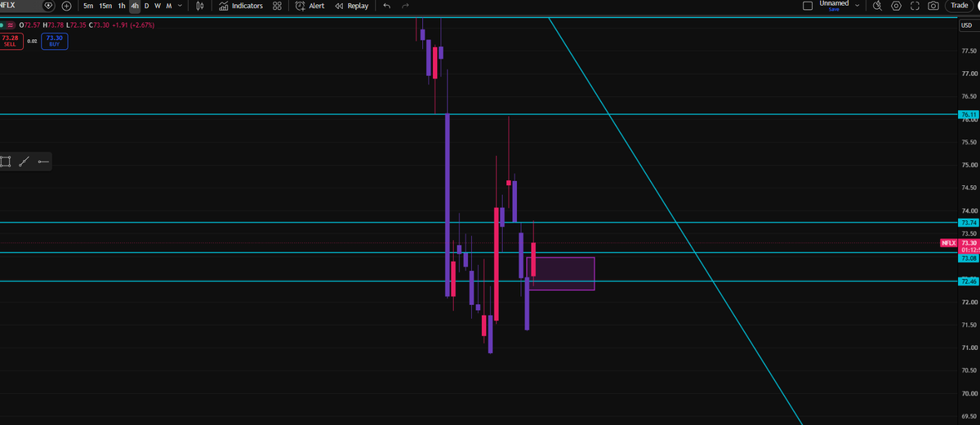Screen dimensions: 980x425
Task: Open the Indicators dialog
Action: [241, 6]
